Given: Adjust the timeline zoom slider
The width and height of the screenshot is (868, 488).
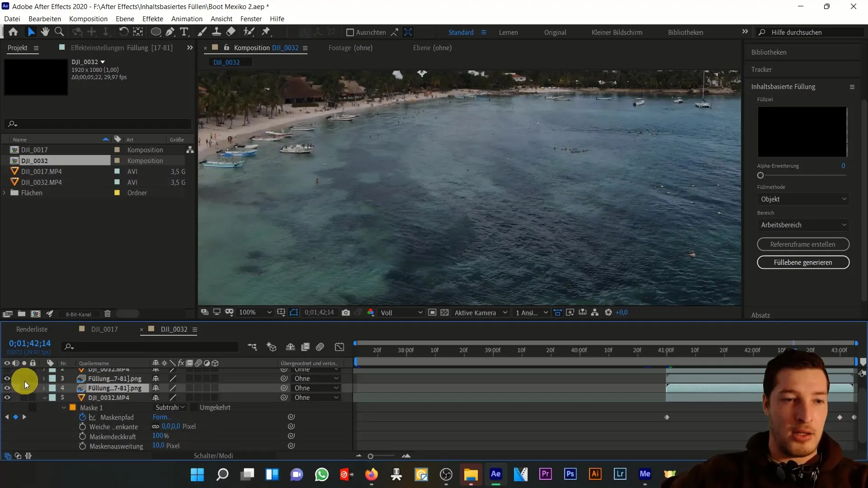Looking at the screenshot, I should (x=370, y=456).
